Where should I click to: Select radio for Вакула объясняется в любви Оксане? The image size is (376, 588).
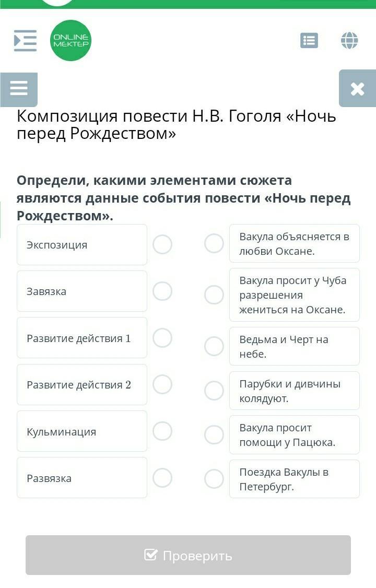tap(214, 243)
